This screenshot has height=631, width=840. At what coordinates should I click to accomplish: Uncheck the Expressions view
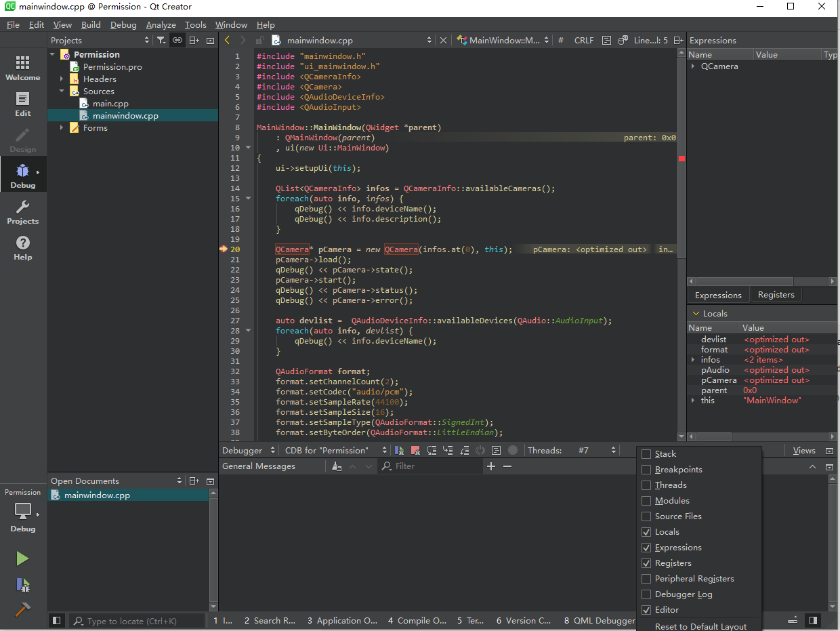point(646,548)
